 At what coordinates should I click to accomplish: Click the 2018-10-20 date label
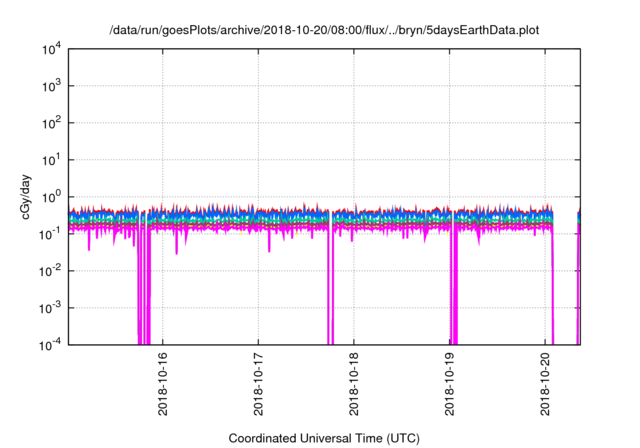[x=545, y=384]
